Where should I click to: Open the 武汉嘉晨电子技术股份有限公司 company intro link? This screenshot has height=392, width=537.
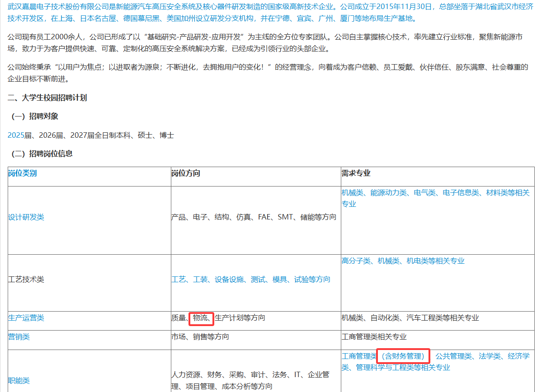(x=270, y=12)
